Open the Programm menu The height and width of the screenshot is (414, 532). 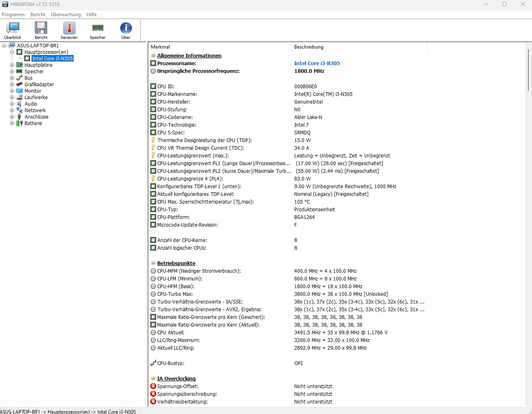[x=13, y=15]
